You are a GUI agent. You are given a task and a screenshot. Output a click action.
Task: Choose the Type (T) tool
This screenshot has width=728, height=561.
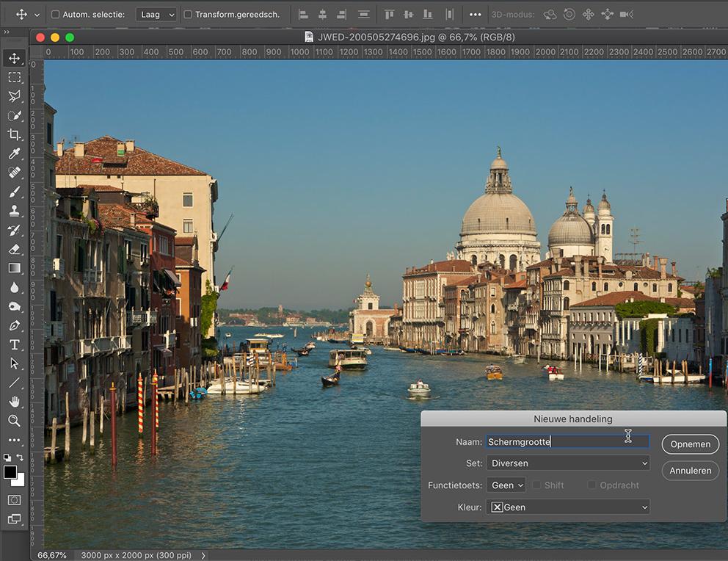click(14, 344)
